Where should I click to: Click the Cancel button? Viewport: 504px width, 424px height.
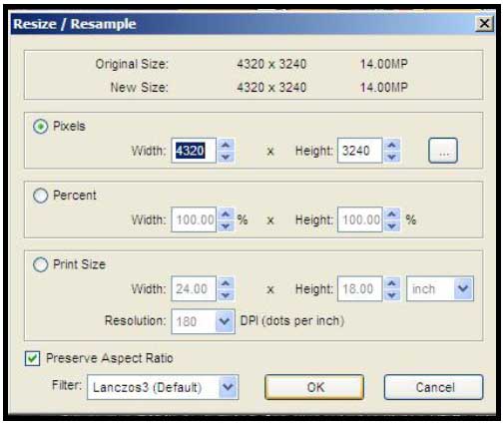point(434,387)
